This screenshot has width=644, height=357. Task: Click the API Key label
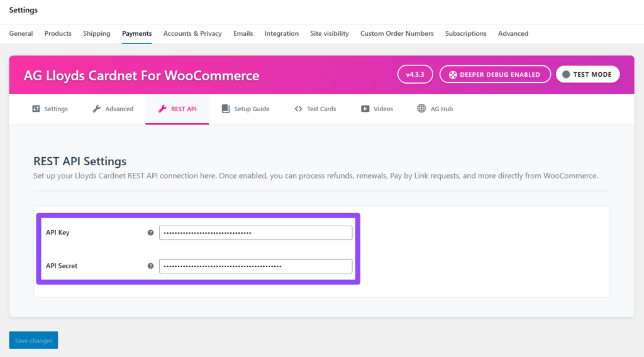57,233
